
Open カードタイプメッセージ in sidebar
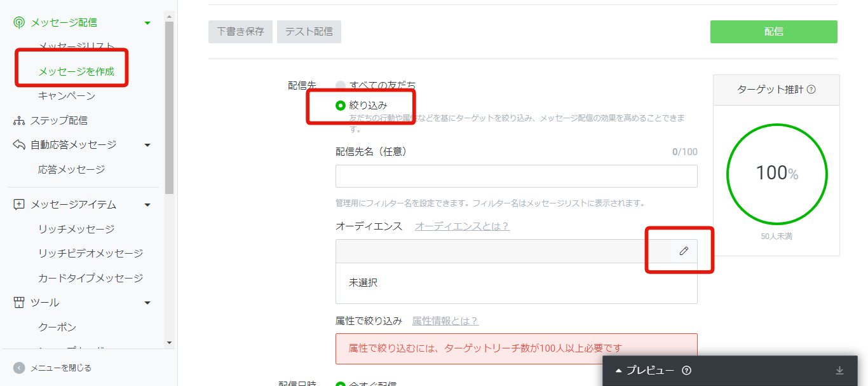[x=91, y=278]
